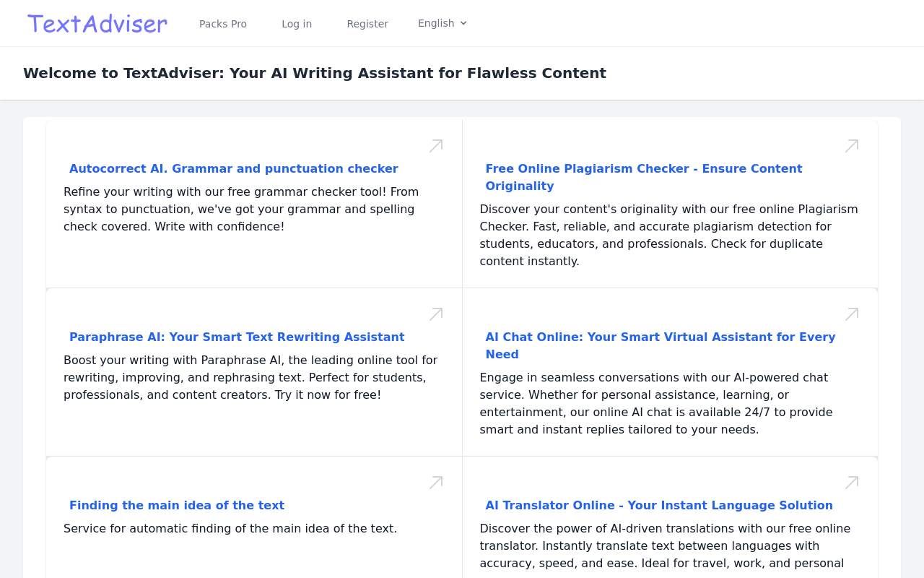This screenshot has height=578, width=924.
Task: Open the Register page
Action: pos(367,24)
